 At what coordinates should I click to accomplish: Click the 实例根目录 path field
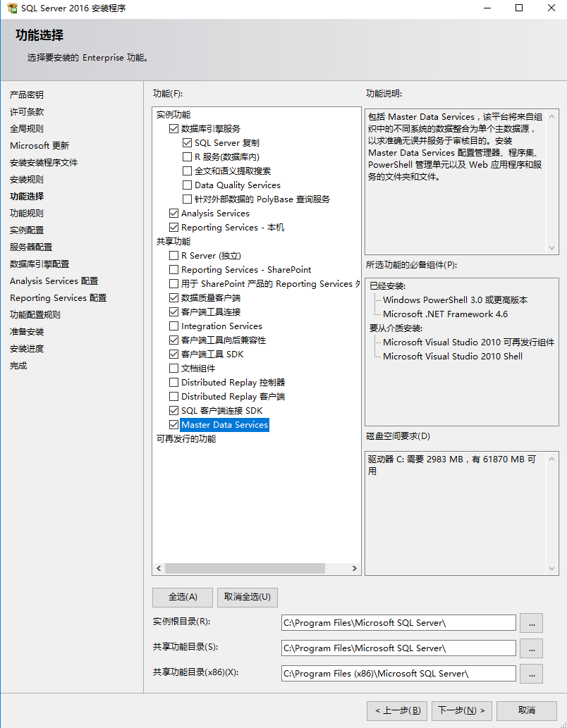398,622
